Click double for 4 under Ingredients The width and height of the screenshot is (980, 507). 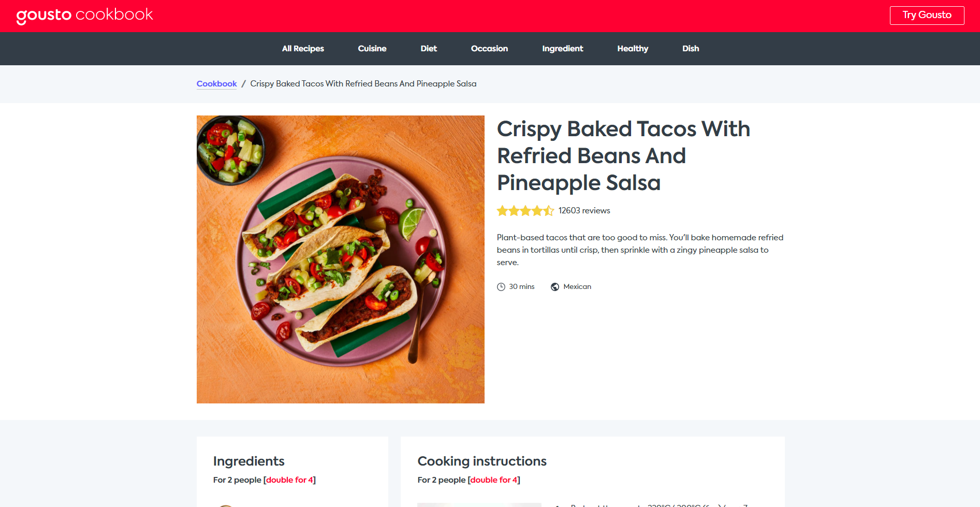tap(290, 480)
